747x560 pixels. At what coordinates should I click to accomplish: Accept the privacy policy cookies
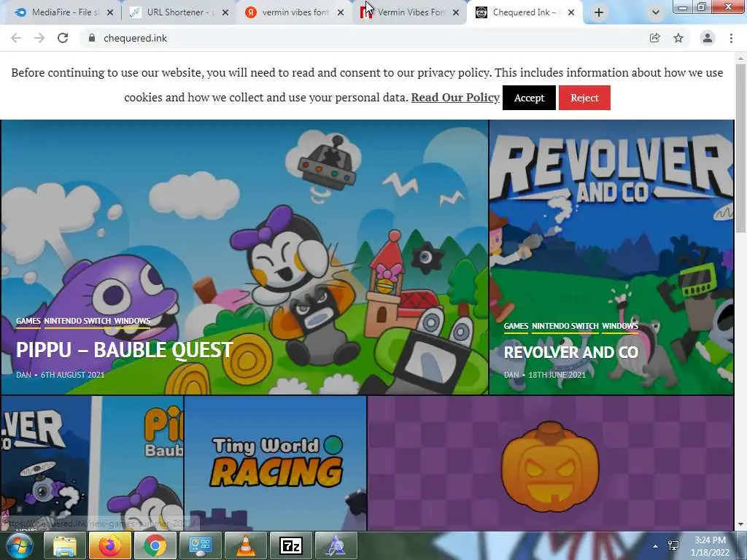(x=529, y=98)
